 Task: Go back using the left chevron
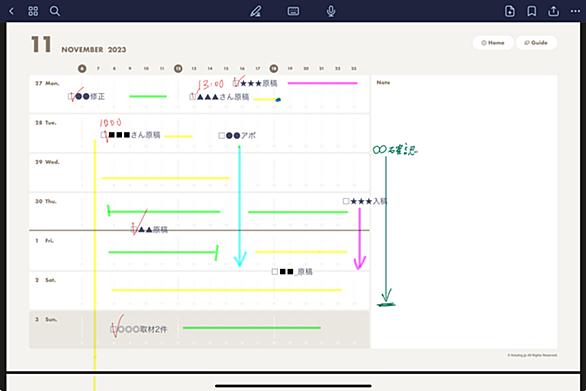tap(12, 11)
